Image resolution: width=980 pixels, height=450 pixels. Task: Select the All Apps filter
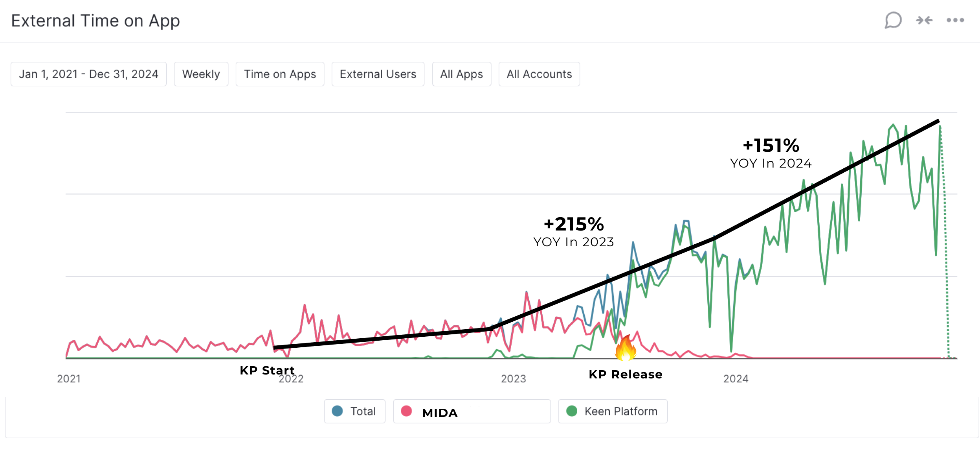(461, 74)
